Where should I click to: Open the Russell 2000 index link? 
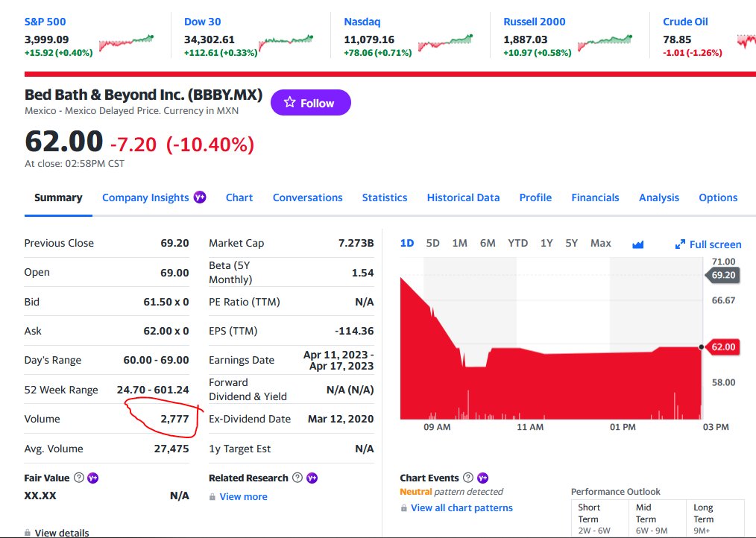[x=535, y=22]
